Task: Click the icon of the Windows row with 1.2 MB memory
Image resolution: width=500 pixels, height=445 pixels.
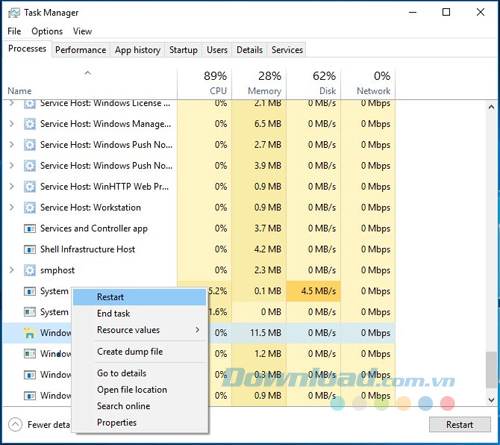Action: (x=30, y=354)
